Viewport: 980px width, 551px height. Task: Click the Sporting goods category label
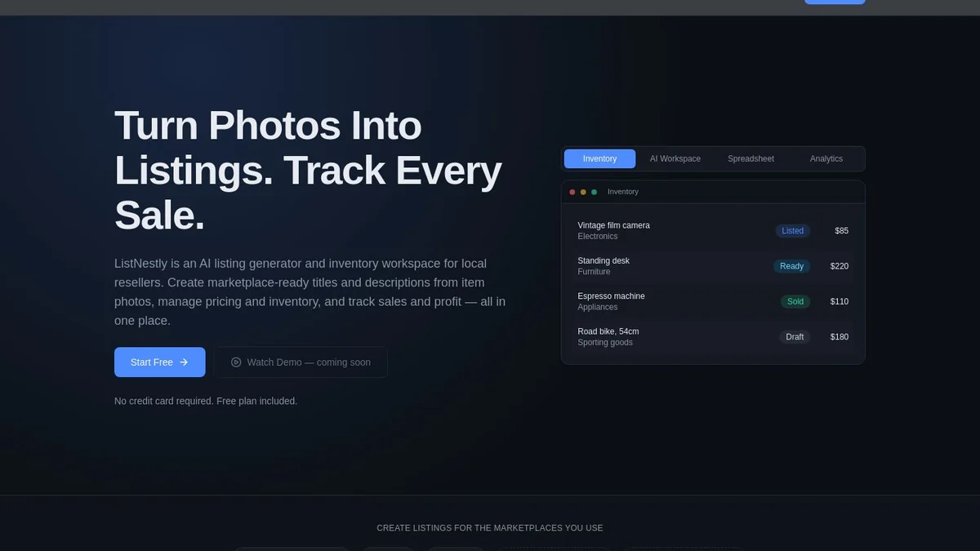(x=605, y=343)
